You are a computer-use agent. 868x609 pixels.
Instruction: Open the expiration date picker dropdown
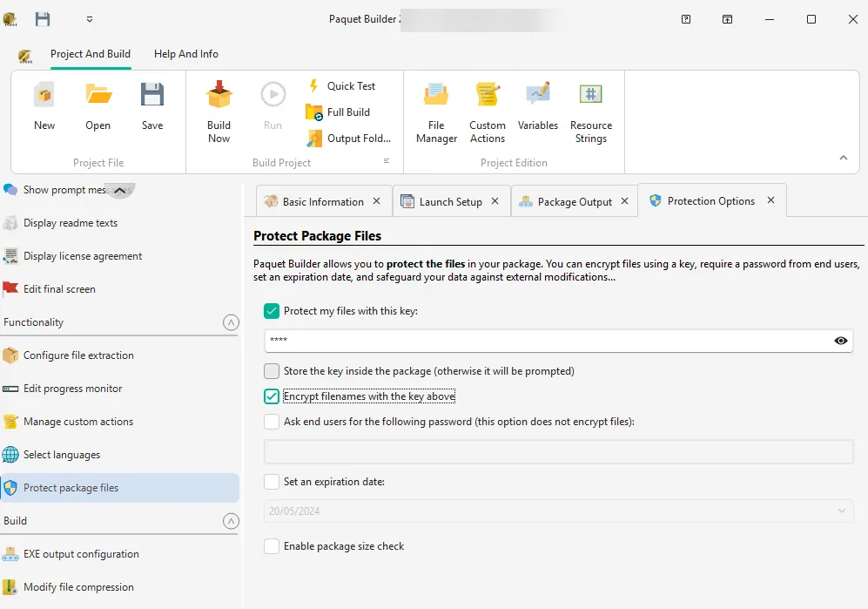[x=838, y=512]
